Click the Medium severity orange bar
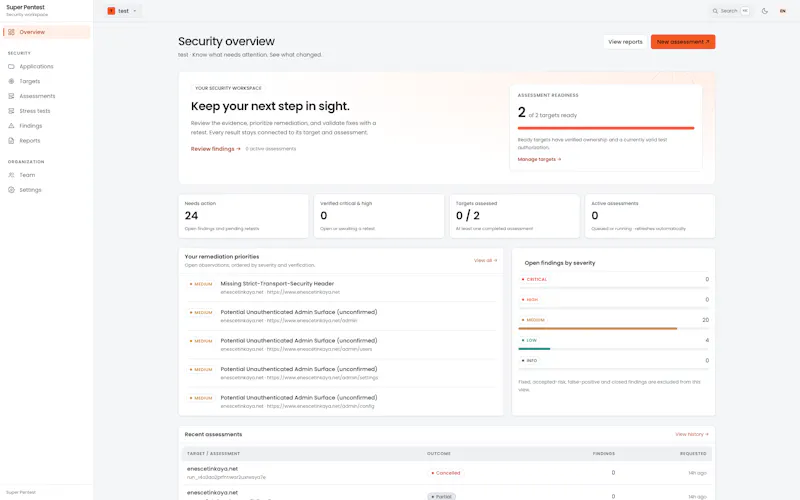This screenshot has height=500, width=800. pyautogui.click(x=597, y=329)
